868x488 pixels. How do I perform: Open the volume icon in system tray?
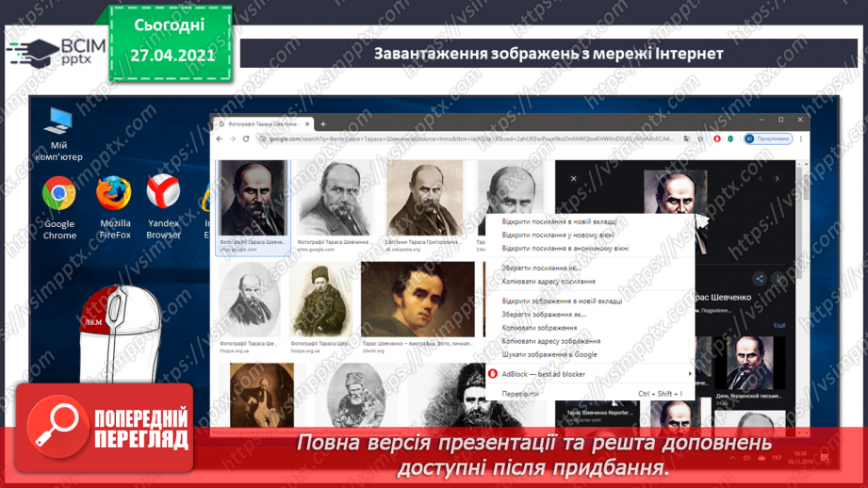[x=746, y=458]
